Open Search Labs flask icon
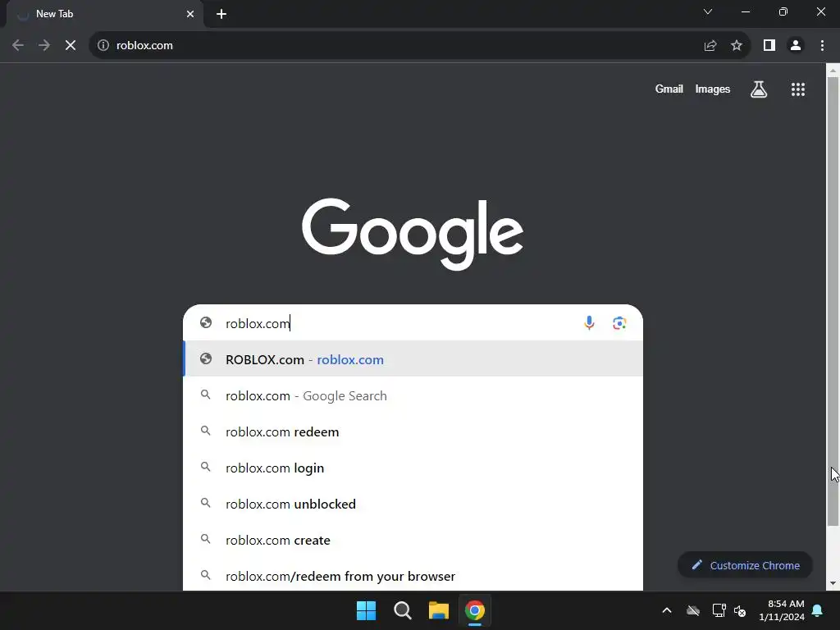 coord(759,89)
